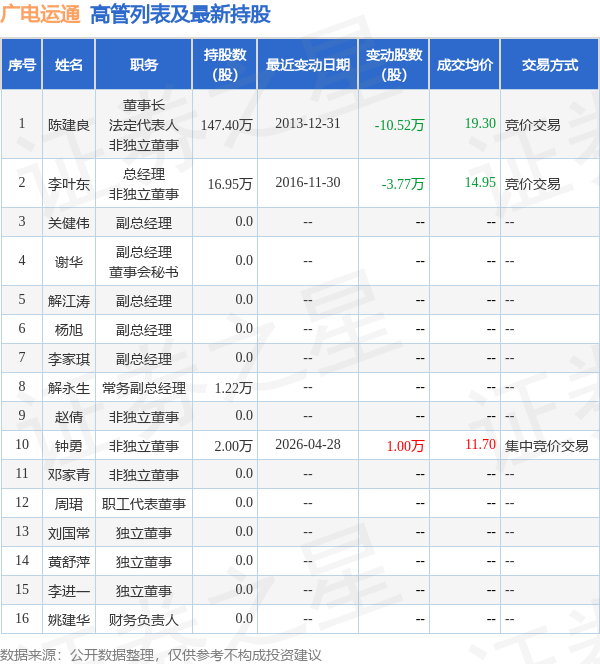Select the name 黄舒萍
The height and width of the screenshot is (664, 600).
tap(69, 562)
